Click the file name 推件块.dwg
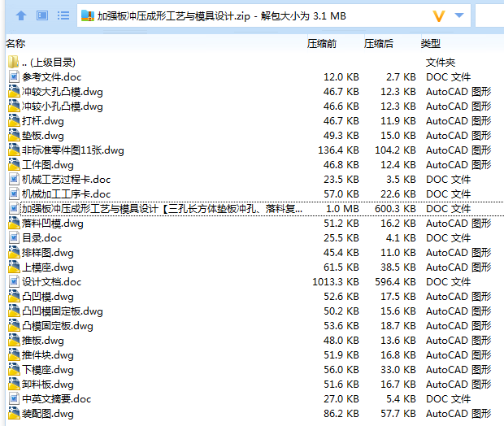Viewport: 504px width, 426px height. click(x=48, y=355)
